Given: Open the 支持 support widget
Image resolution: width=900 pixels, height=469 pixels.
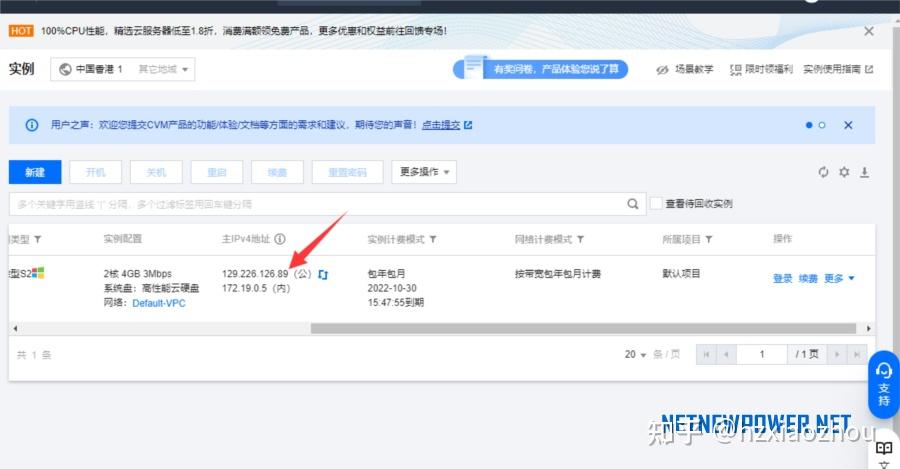Looking at the screenshot, I should pyautogui.click(x=883, y=385).
